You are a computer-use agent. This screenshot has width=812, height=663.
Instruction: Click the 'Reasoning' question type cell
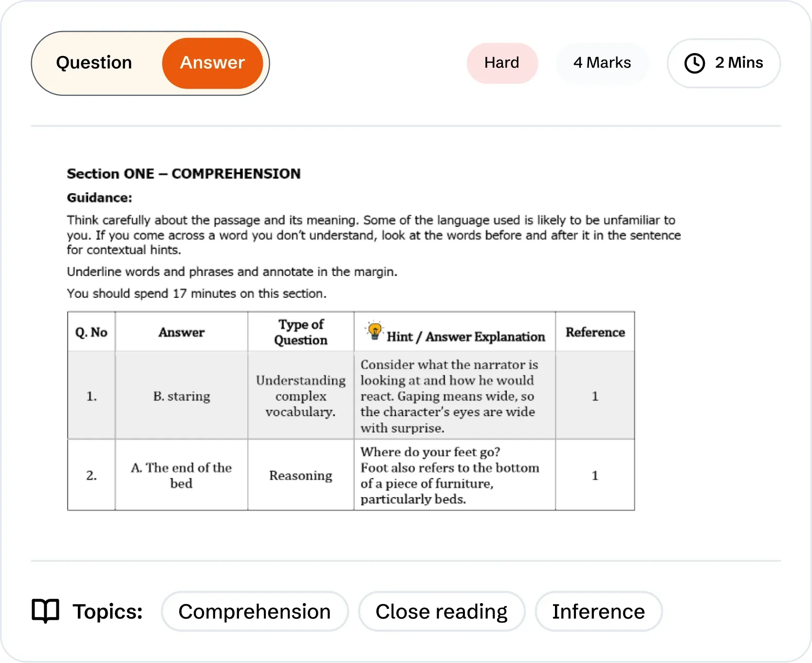[301, 475]
